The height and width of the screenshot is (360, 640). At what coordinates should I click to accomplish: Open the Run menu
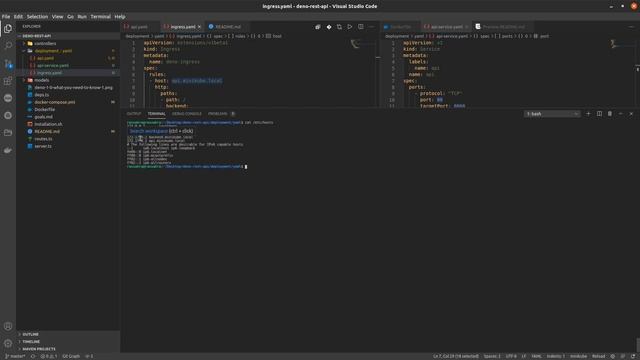point(82,17)
